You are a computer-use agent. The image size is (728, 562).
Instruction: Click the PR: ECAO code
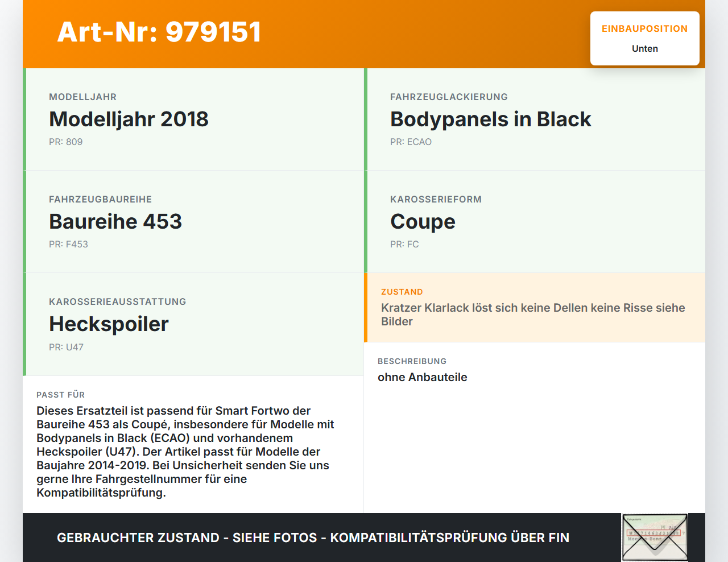coord(411,142)
